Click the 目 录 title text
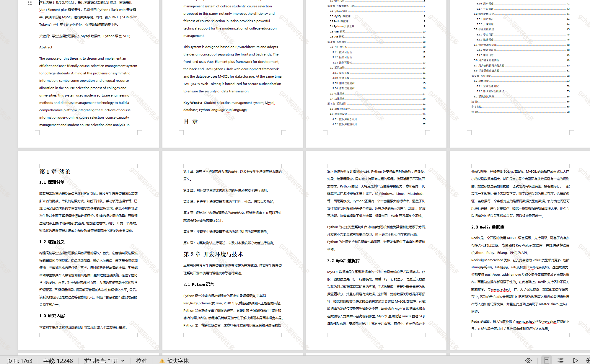 pos(190,121)
